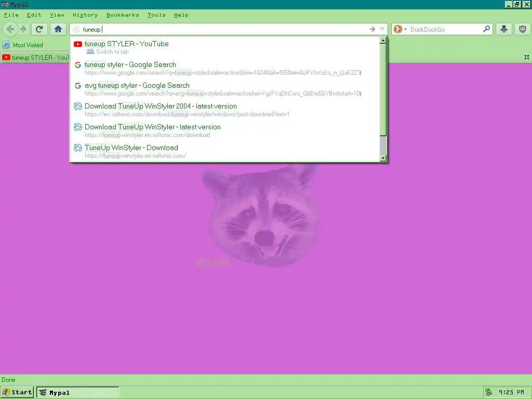This screenshot has width=532, height=399.
Task: Click the suggestion dropdown scrollbar thumb
Action: pos(383,89)
